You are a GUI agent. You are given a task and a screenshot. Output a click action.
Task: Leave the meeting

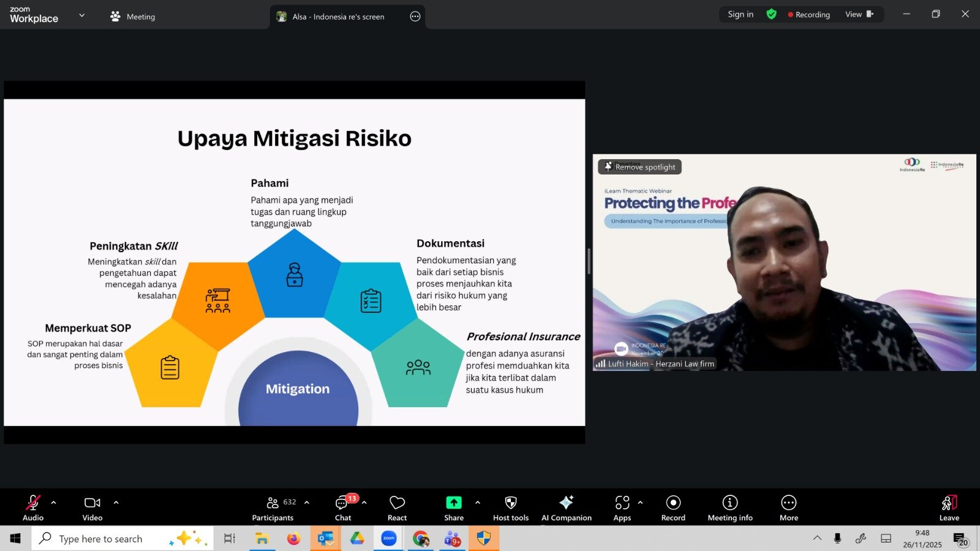(949, 508)
